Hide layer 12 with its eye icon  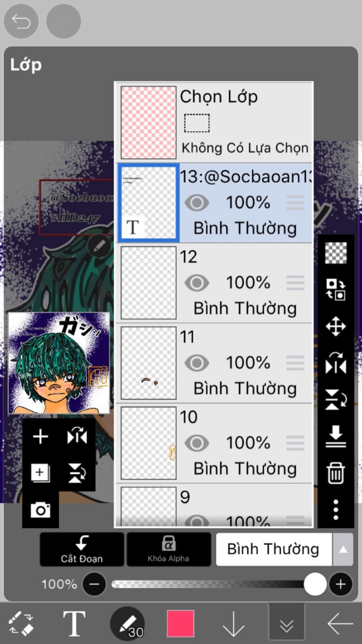tap(197, 283)
